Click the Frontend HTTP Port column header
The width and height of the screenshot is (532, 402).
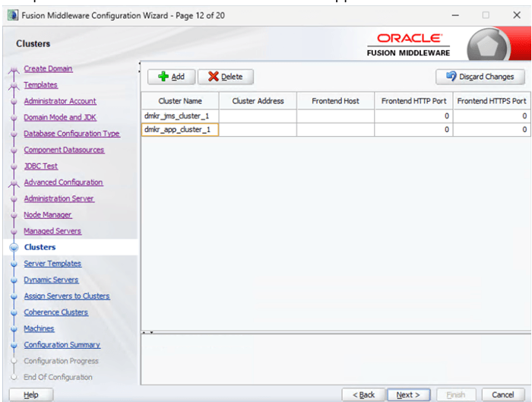pos(413,101)
